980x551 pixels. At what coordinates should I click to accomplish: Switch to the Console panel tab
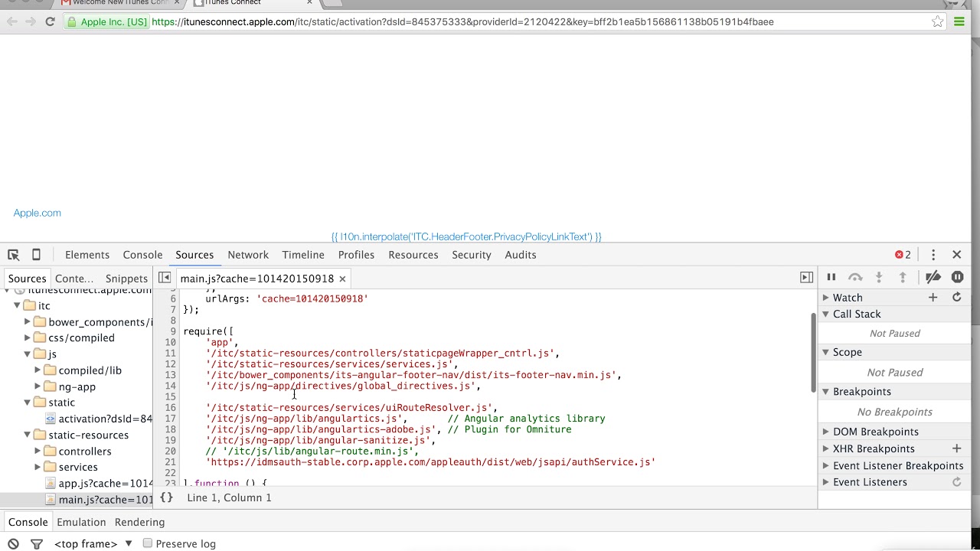coord(142,255)
